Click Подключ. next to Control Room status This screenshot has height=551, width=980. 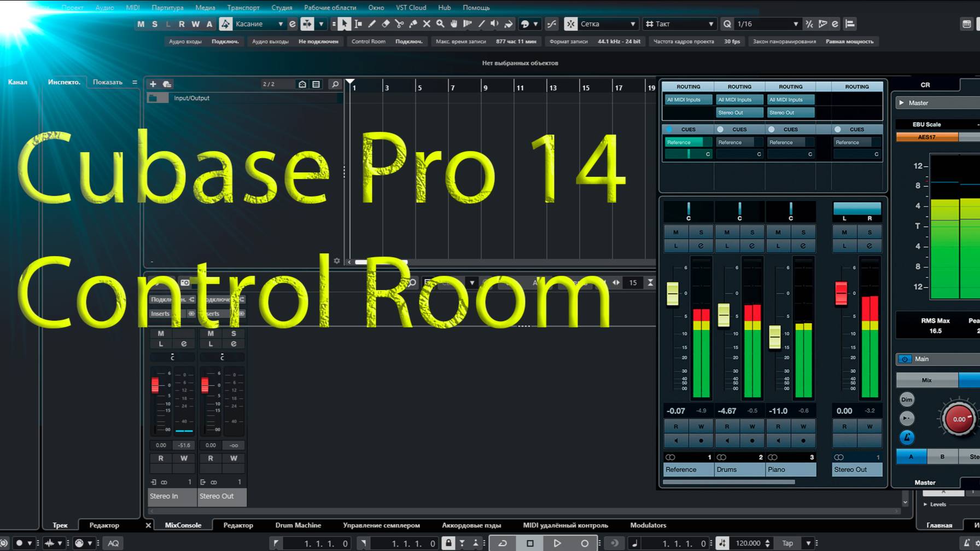point(409,41)
